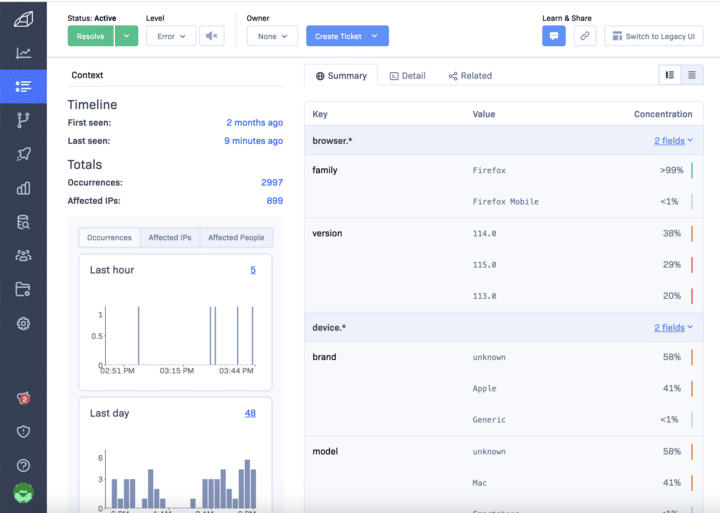The image size is (720, 513).
Task: Mute this item with the speaker icon
Action: (211, 36)
